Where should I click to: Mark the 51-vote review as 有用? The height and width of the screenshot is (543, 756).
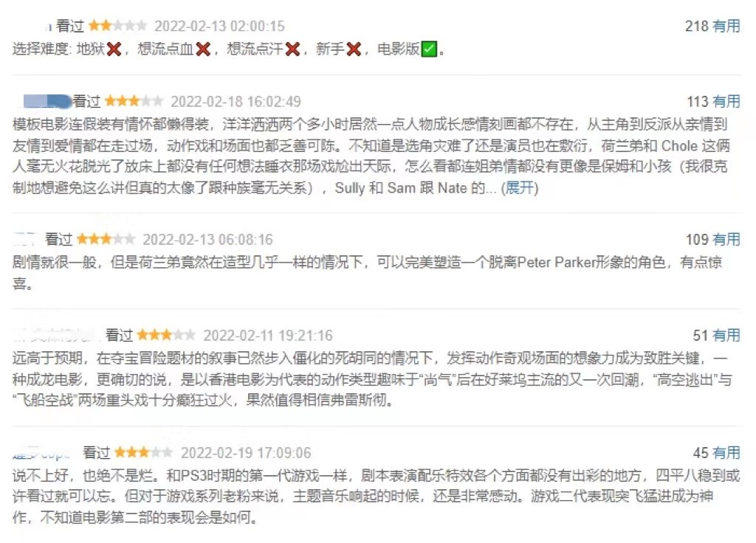coord(726,336)
